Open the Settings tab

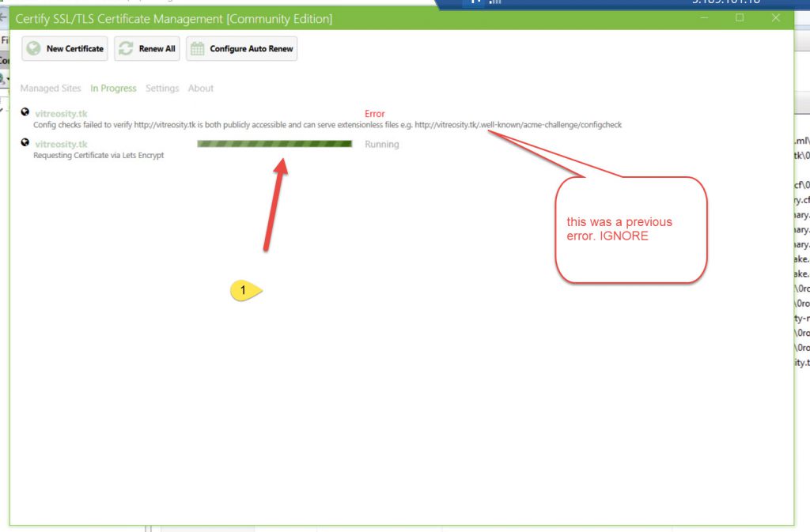[x=162, y=89]
